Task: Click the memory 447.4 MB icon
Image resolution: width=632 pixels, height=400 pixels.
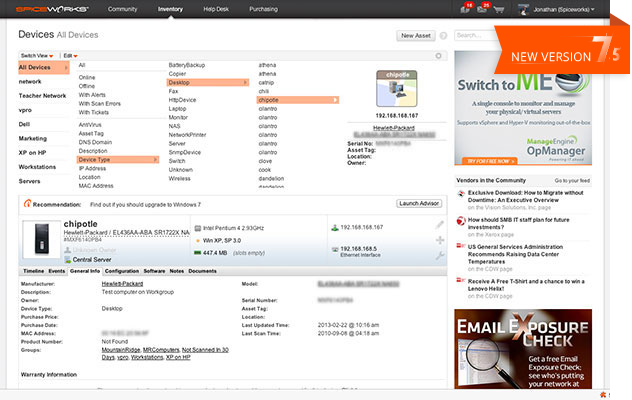Action: pos(198,253)
